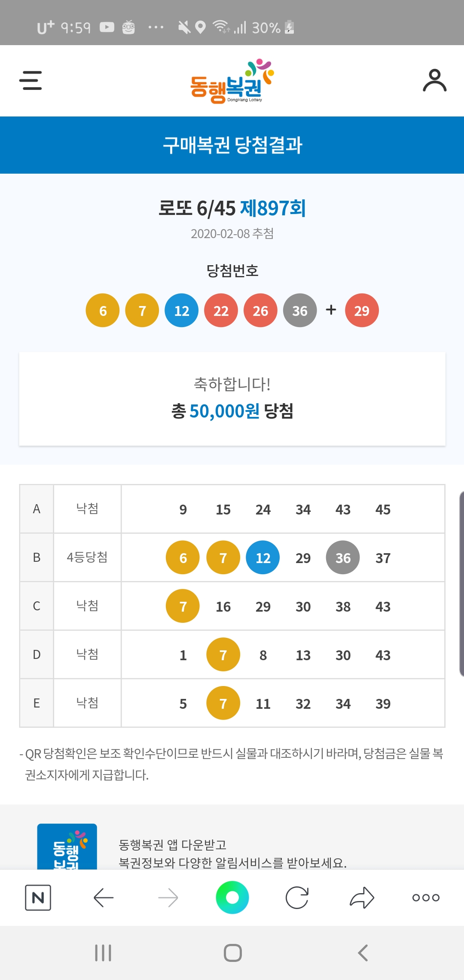Tap the DongHang app download banner icon
Image resolution: width=464 pixels, height=980 pixels.
click(x=67, y=847)
